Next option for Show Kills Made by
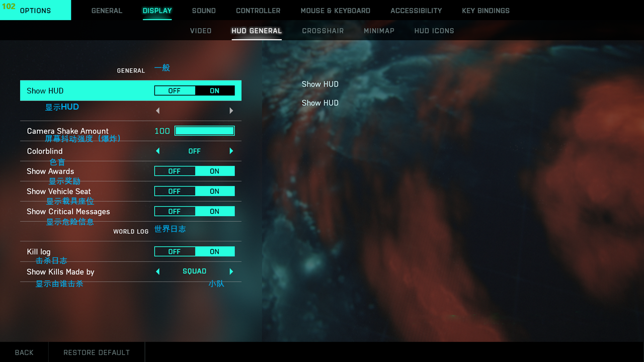Image resolution: width=644 pixels, height=362 pixels. coord(231,271)
